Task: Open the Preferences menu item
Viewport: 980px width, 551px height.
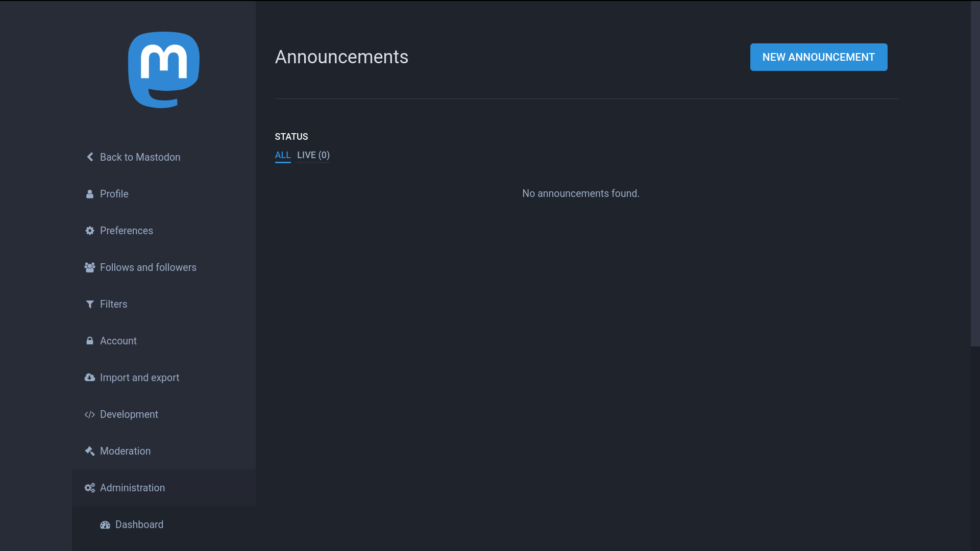Action: pyautogui.click(x=126, y=231)
